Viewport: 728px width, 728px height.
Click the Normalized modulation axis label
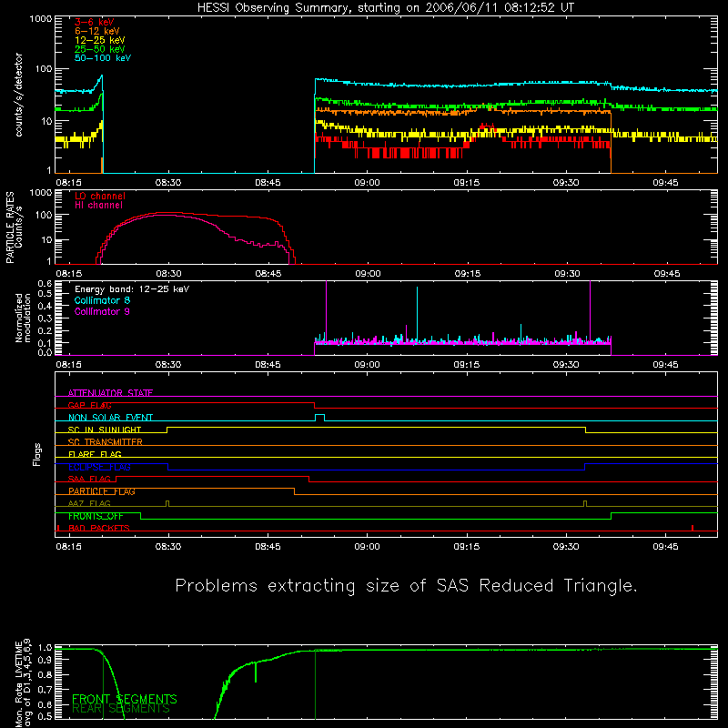pos(23,318)
